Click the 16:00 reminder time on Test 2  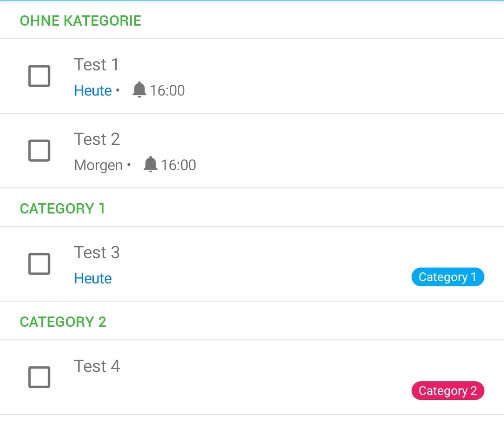click(180, 165)
